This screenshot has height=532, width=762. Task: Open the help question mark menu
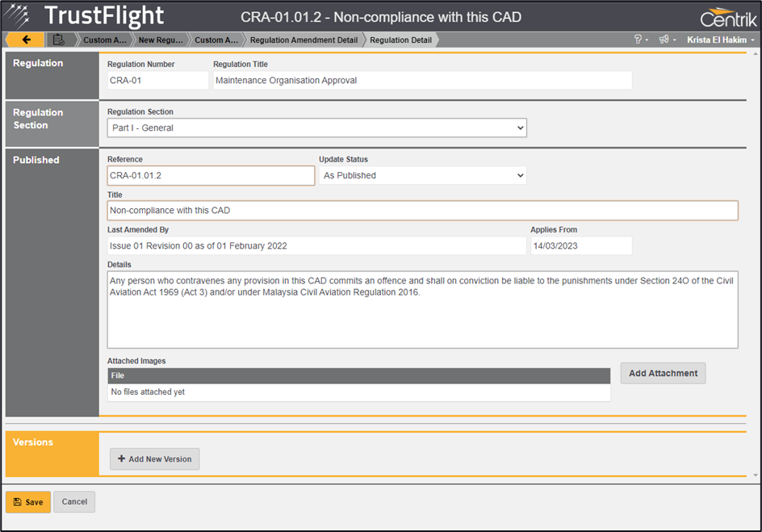click(641, 40)
